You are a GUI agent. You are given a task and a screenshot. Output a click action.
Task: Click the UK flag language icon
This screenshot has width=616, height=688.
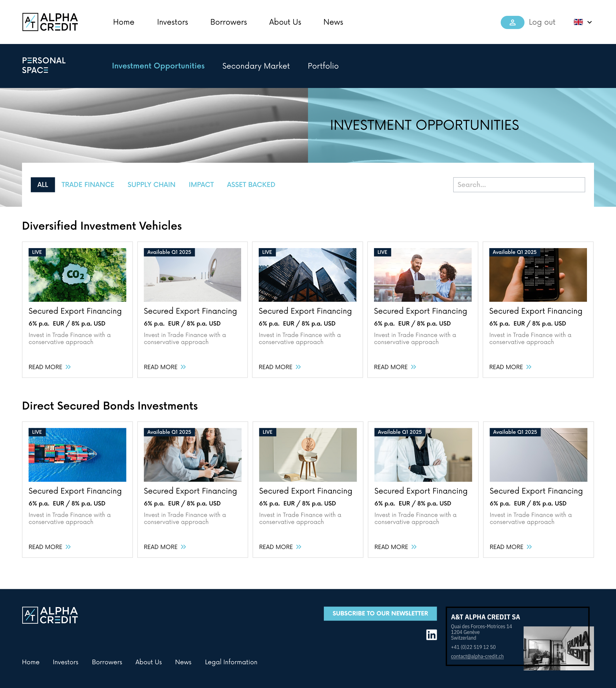pyautogui.click(x=578, y=22)
